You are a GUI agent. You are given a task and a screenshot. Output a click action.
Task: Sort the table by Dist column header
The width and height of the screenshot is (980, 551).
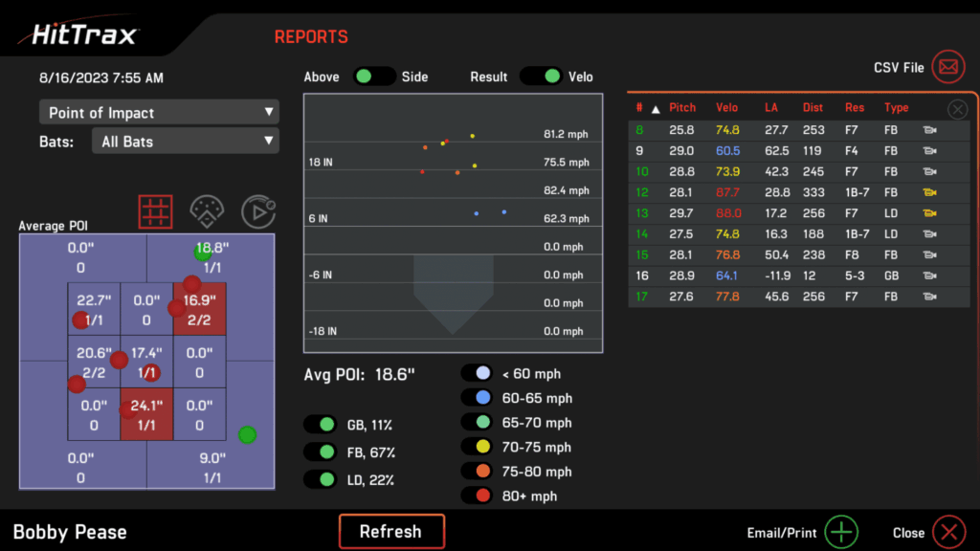[813, 108]
